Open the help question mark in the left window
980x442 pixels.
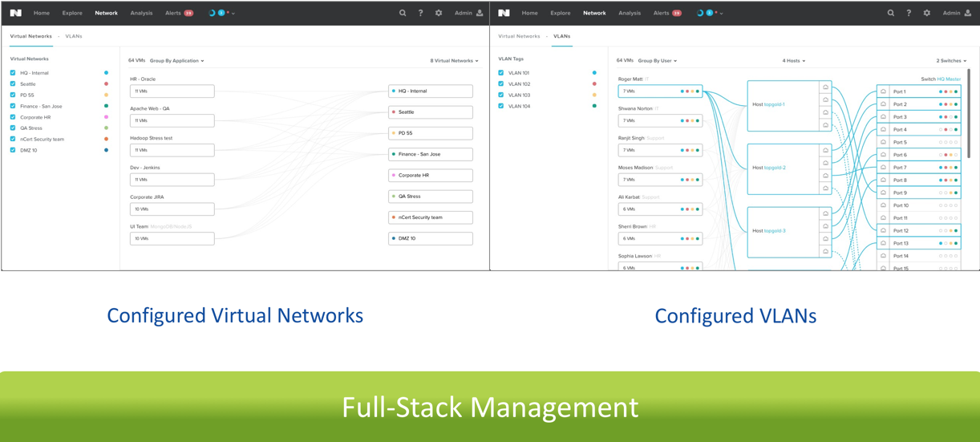[420, 13]
